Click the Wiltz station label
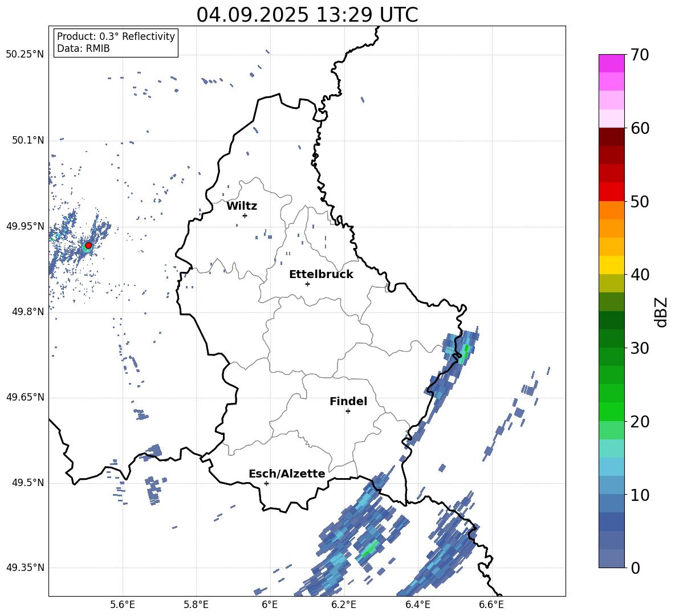This screenshot has width=675, height=616. click(242, 206)
